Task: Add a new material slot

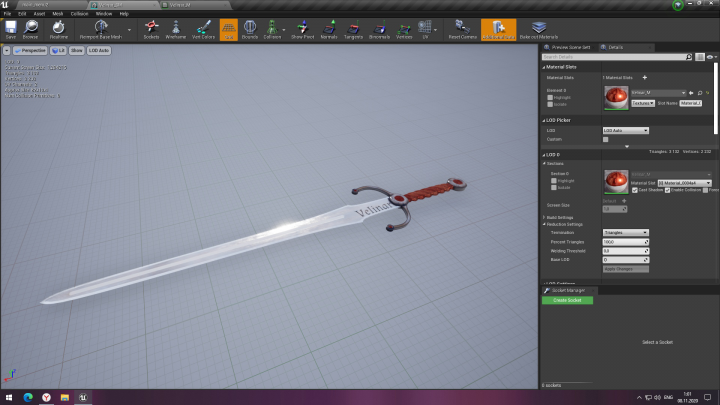Action: point(645,78)
